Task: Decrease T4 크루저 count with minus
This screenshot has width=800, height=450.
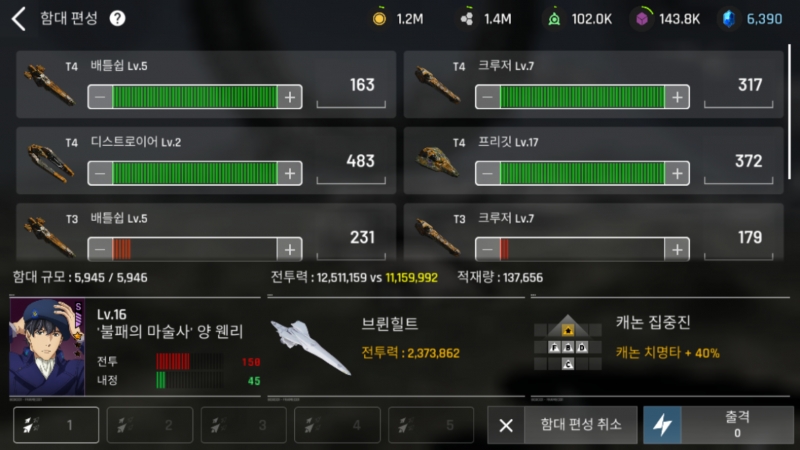Action: point(488,97)
